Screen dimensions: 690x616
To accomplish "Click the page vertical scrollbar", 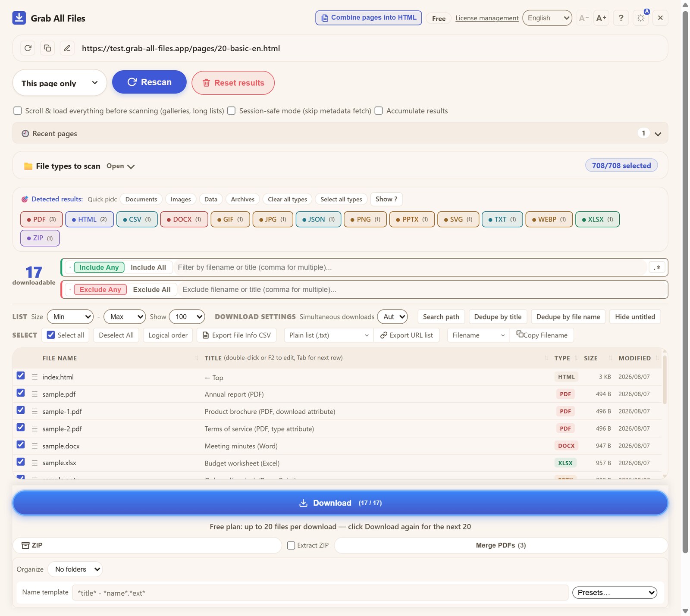I will (x=685, y=282).
